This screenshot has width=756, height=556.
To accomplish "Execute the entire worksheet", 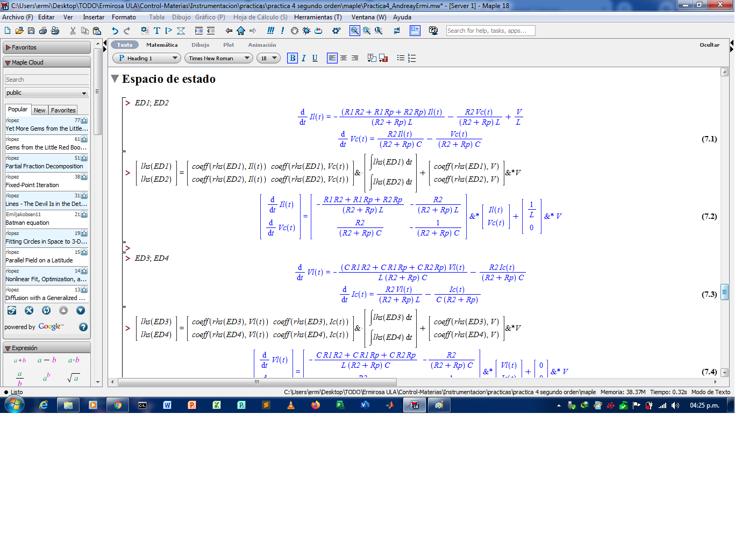I will [x=270, y=30].
